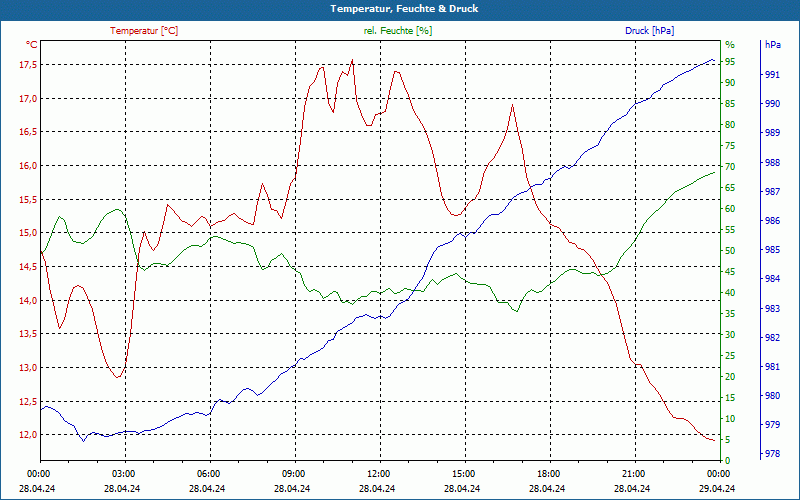
Task: Click the 982 hPa axis value
Action: point(772,338)
